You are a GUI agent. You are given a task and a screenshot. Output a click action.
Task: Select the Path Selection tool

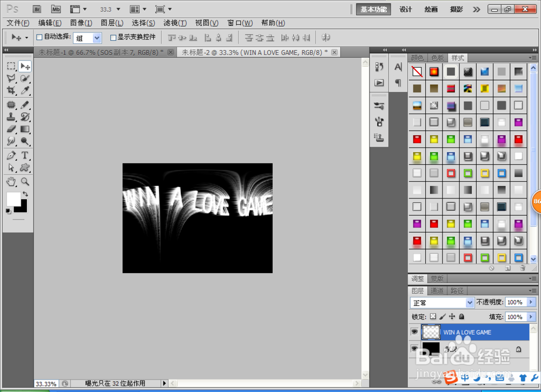(11, 168)
